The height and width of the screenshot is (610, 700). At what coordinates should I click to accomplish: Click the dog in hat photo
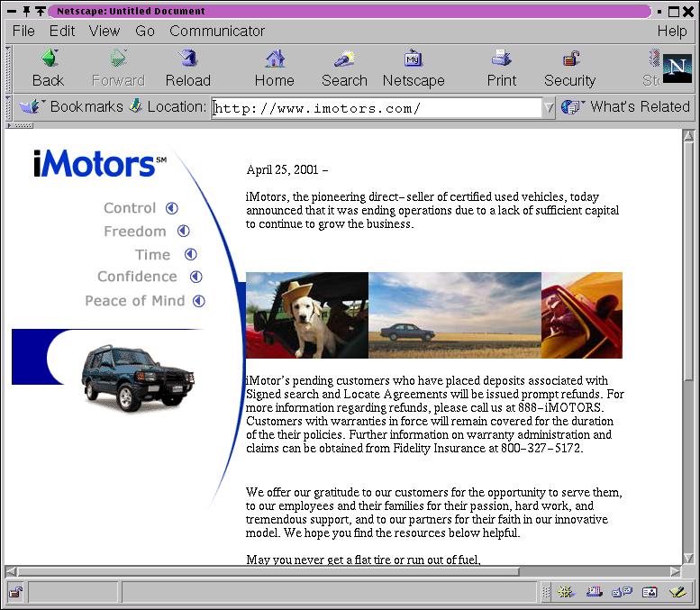coord(307,315)
